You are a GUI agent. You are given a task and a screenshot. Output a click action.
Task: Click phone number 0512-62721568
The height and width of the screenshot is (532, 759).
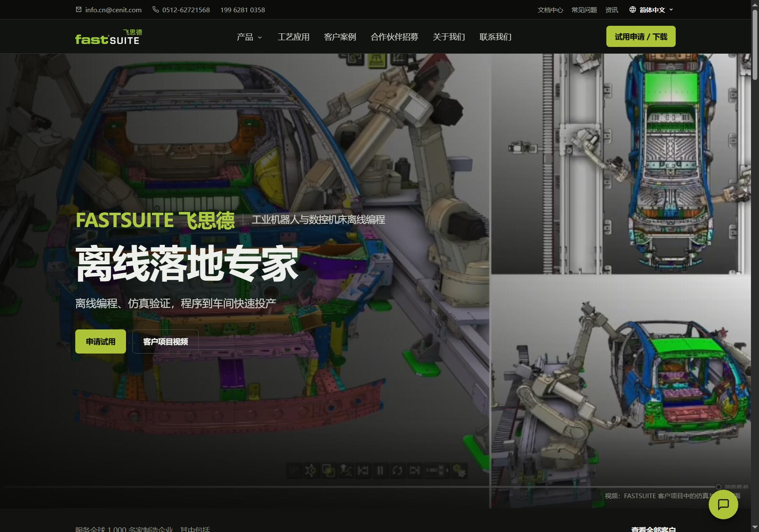point(186,10)
